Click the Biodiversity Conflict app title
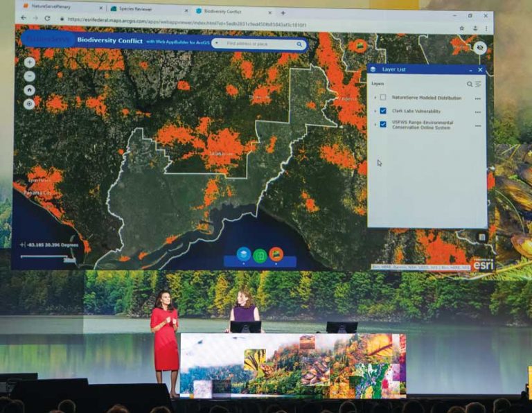532x413 pixels. coord(110,40)
